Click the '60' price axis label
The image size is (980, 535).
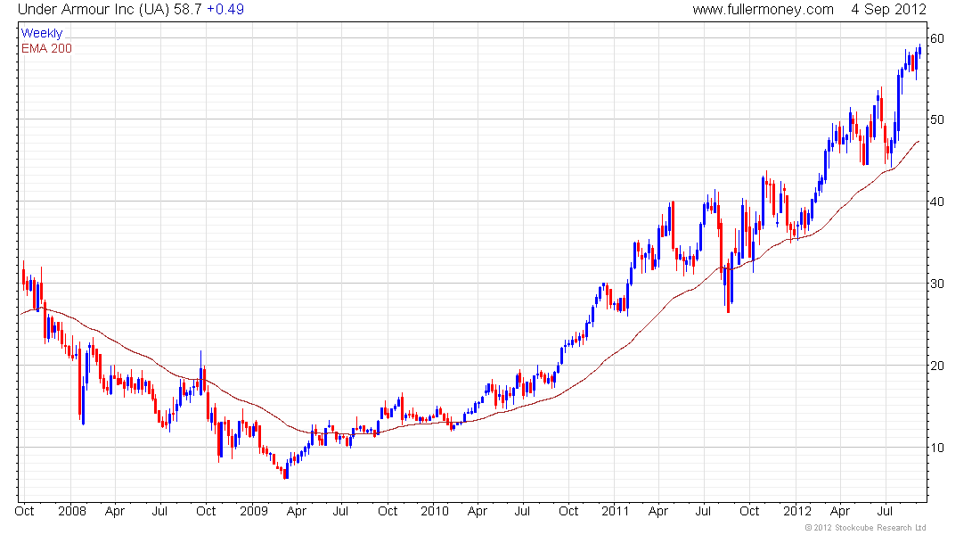click(936, 39)
